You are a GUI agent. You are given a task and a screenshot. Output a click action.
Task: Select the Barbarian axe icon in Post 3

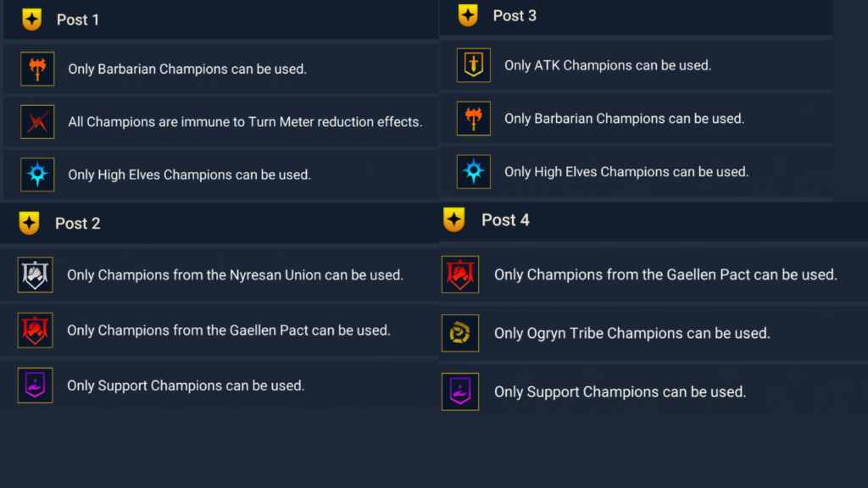(x=473, y=119)
